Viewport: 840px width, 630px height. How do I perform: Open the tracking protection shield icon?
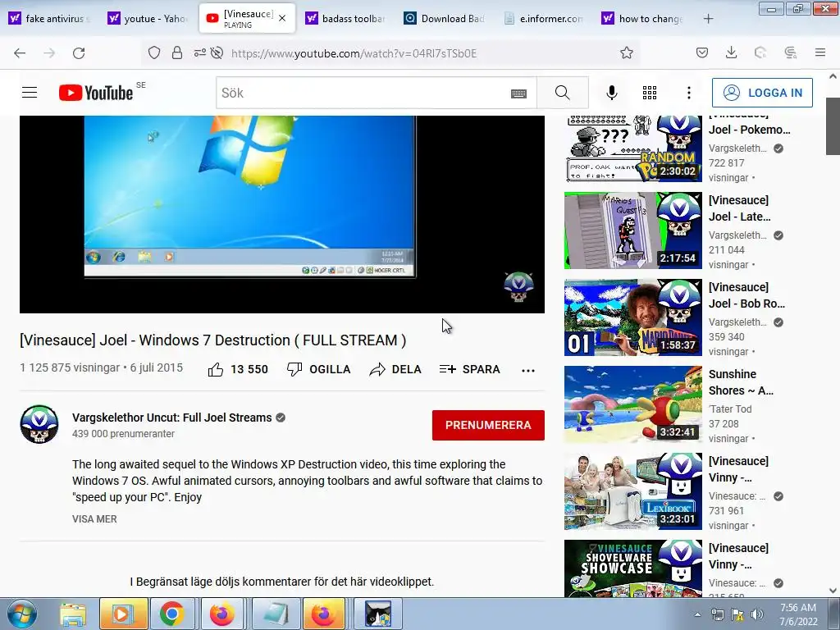(154, 53)
